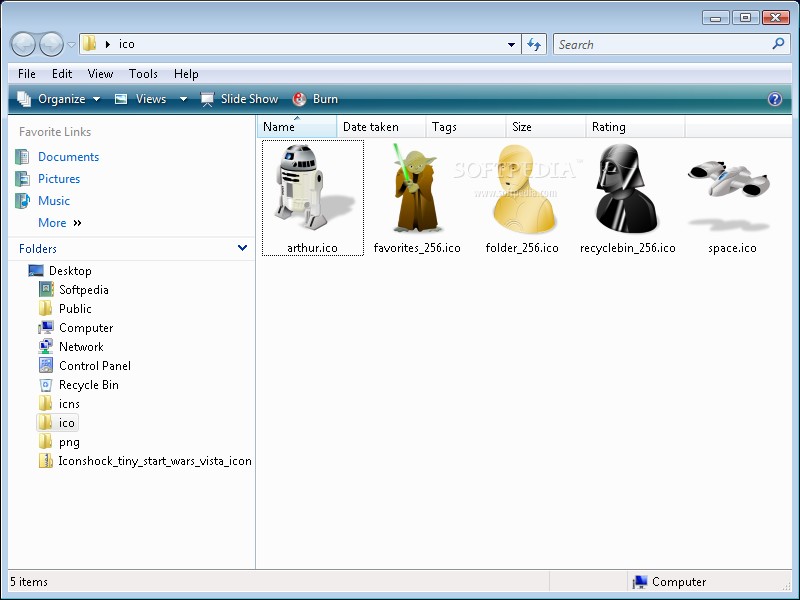Open the recent pages dropdown arrow

pos(71,45)
